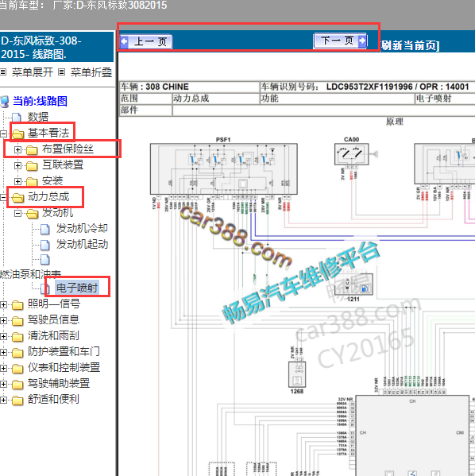Click the 刷新当前页 refresh link

410,45
